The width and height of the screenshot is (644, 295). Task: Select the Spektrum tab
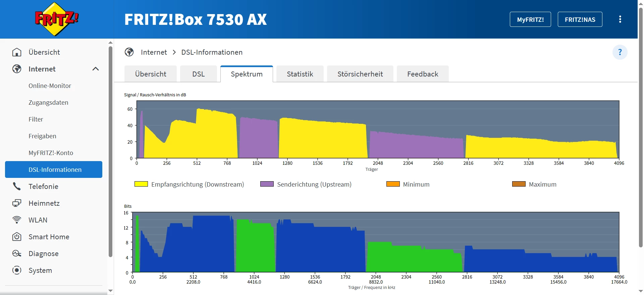pos(247,74)
